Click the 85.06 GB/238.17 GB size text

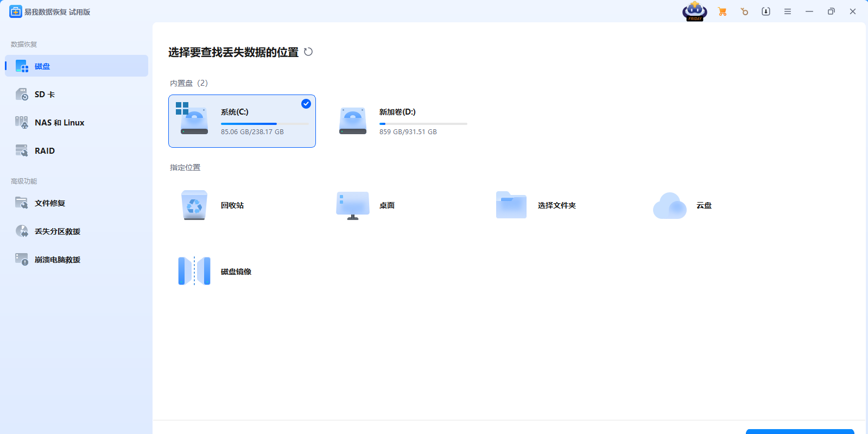point(252,132)
